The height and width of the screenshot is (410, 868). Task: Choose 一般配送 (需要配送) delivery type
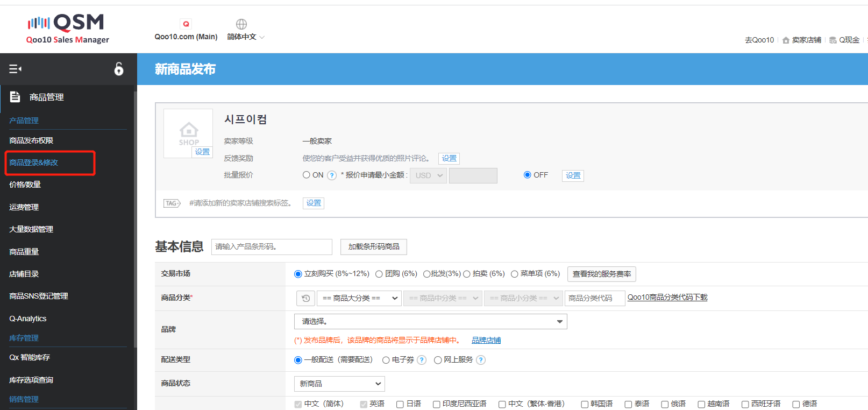point(298,360)
